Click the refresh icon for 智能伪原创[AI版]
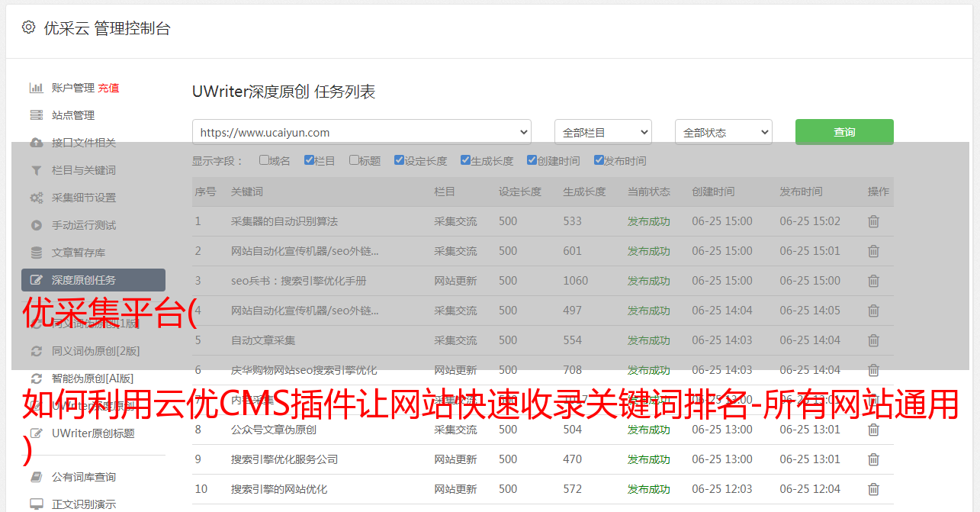The height and width of the screenshot is (512, 980). (36, 378)
